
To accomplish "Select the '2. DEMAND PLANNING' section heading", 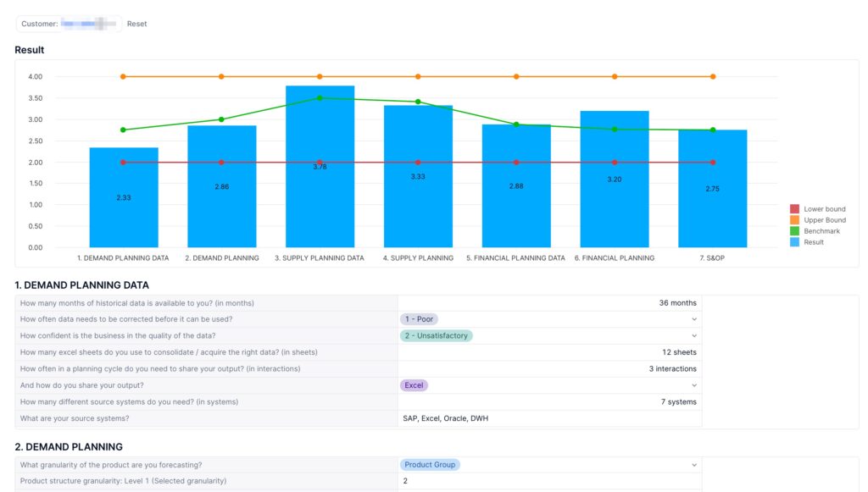I will (x=69, y=447).
